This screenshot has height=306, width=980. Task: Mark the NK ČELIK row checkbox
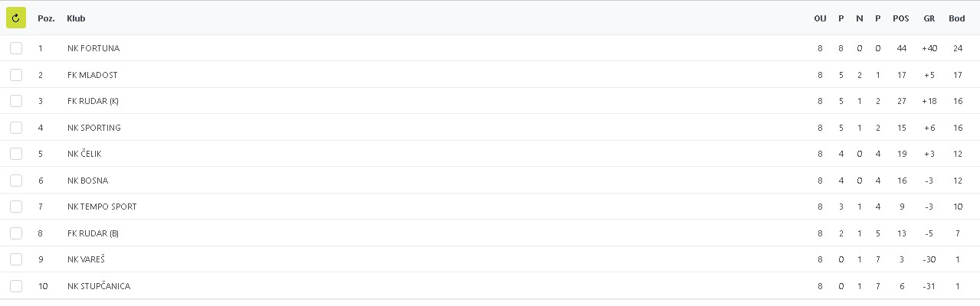[16, 154]
